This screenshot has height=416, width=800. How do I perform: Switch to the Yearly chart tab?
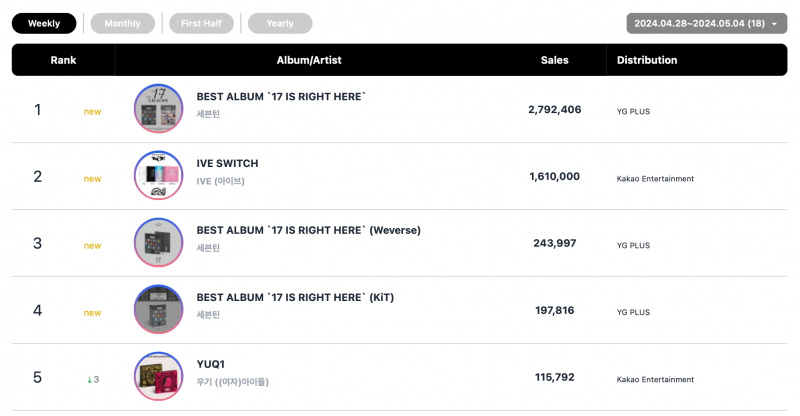(x=280, y=23)
